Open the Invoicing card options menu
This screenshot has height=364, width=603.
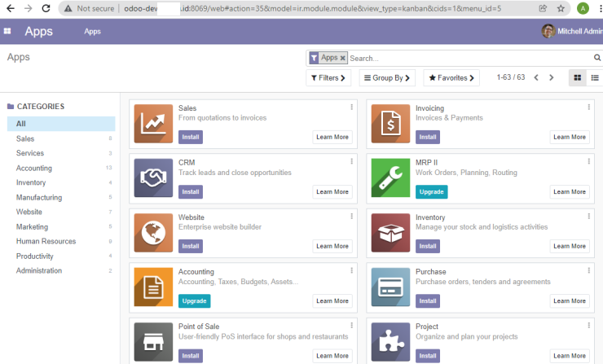coord(589,107)
